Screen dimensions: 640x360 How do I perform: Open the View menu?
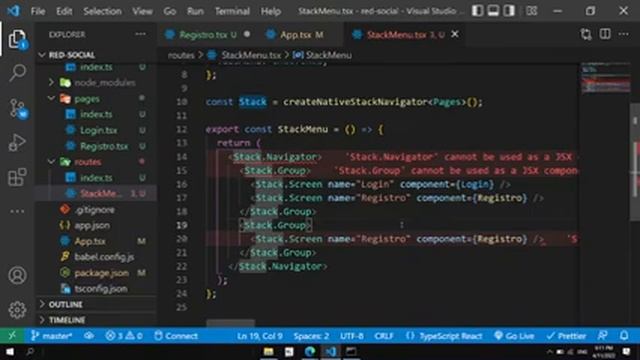142,11
